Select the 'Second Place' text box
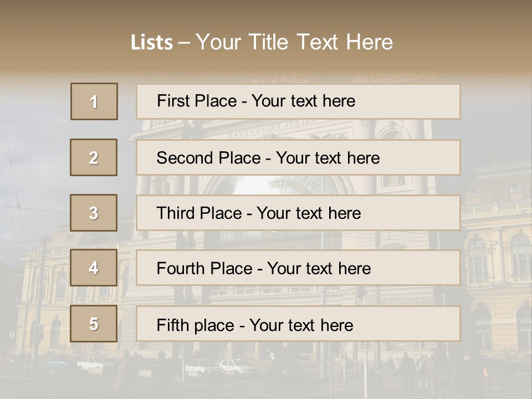 298,157
